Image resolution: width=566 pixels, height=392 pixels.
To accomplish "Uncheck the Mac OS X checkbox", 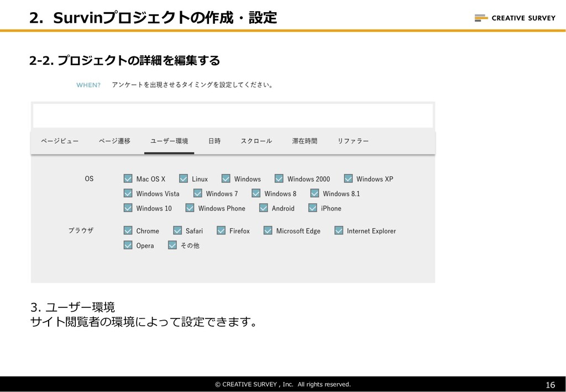I will (128, 179).
